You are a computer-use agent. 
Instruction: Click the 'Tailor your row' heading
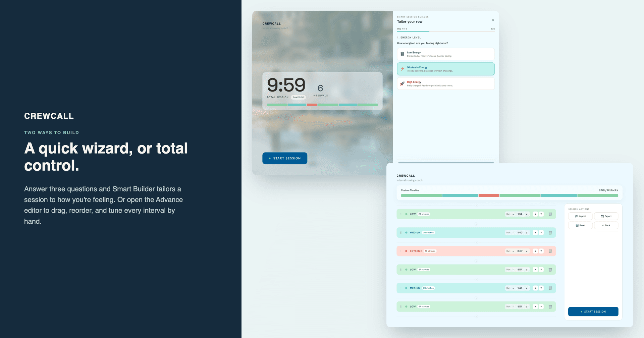pos(410,21)
